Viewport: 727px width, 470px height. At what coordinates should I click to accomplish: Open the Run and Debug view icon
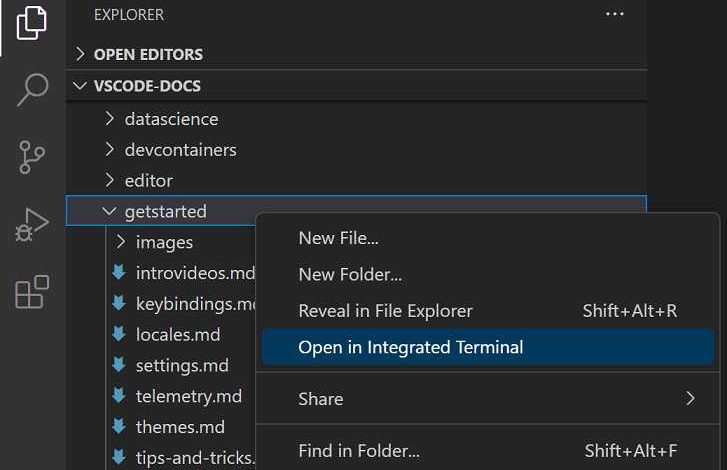[32, 226]
